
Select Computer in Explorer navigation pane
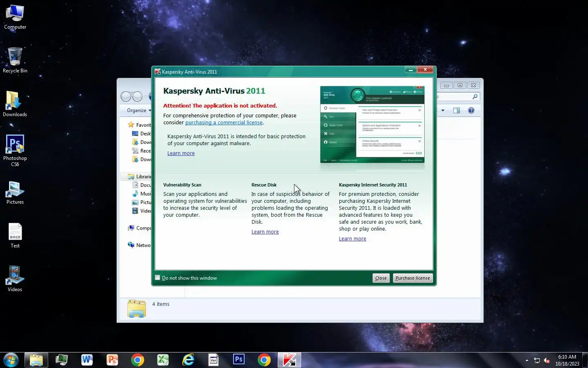(x=139, y=228)
